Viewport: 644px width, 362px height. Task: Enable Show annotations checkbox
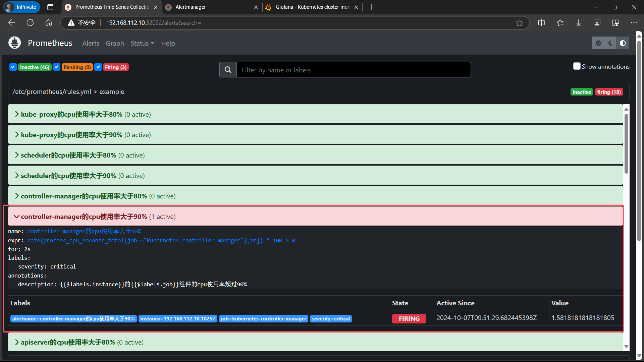pos(577,66)
